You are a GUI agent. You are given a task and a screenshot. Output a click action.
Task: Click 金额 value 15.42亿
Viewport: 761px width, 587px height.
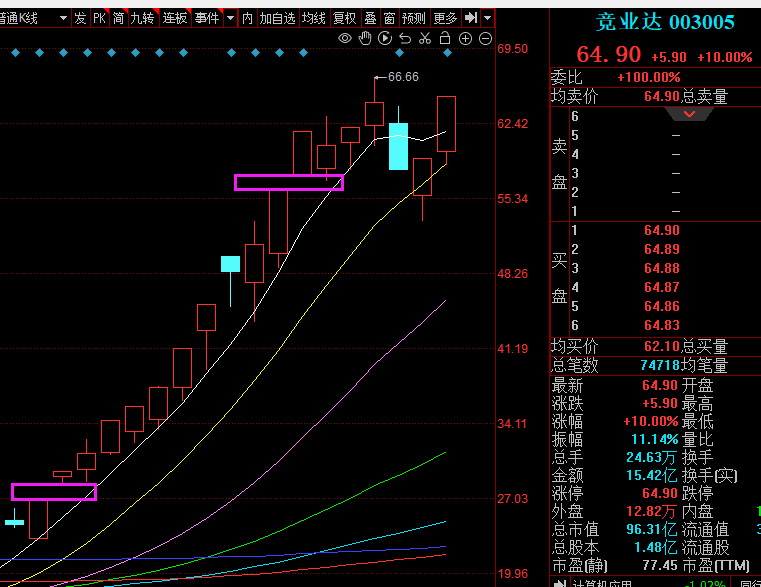(x=651, y=475)
